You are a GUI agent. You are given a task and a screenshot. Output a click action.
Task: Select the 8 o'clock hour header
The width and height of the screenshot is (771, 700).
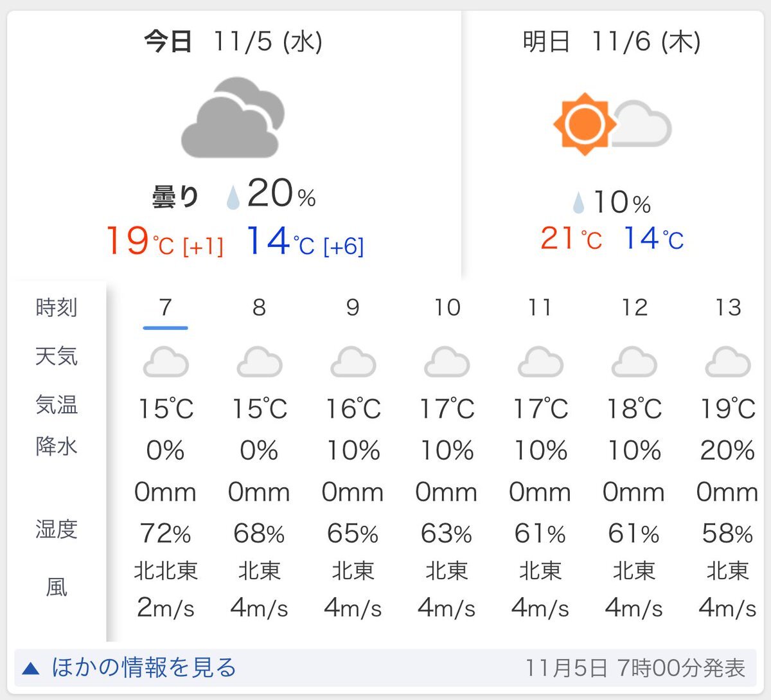click(x=259, y=308)
